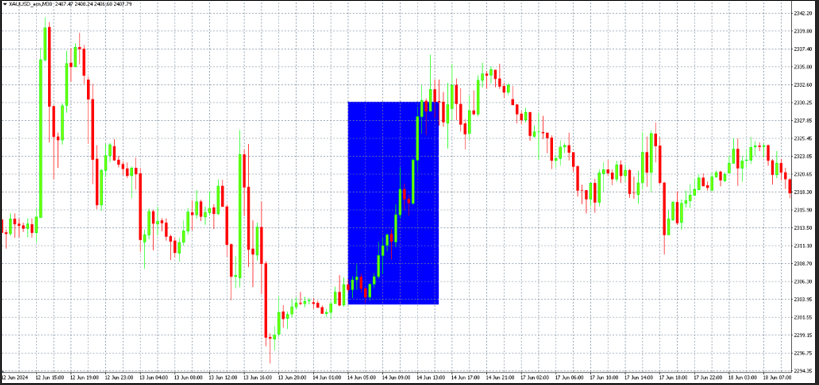Screen dimensions: 819x385
Task: Click the 14 Jun 09:00 time axis label
Action: pyautogui.click(x=395, y=377)
